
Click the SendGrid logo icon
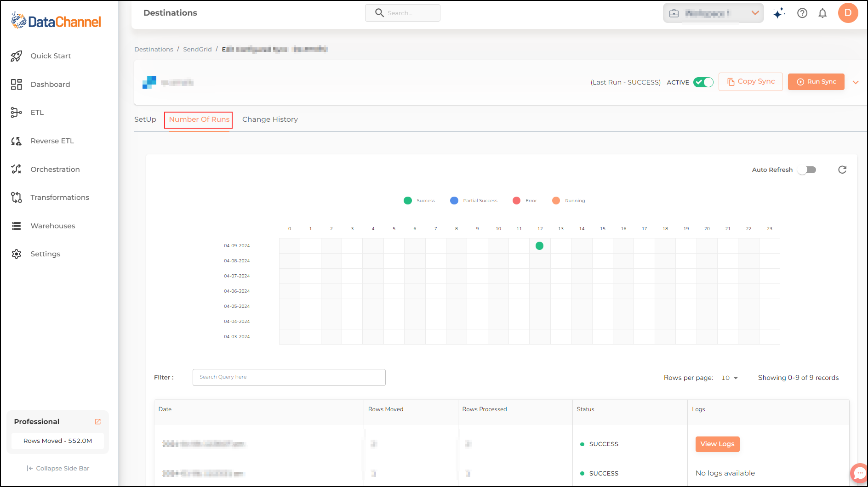(149, 82)
